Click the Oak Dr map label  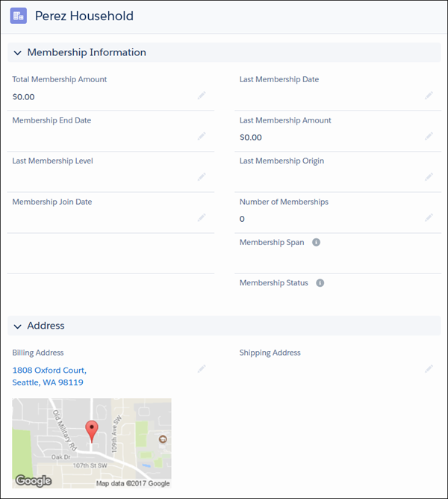pyautogui.click(x=60, y=457)
